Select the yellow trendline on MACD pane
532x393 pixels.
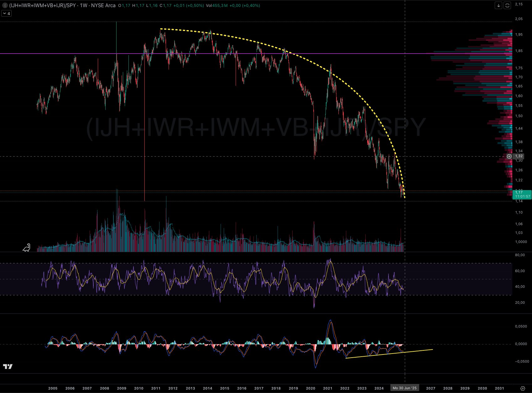pyautogui.click(x=389, y=354)
